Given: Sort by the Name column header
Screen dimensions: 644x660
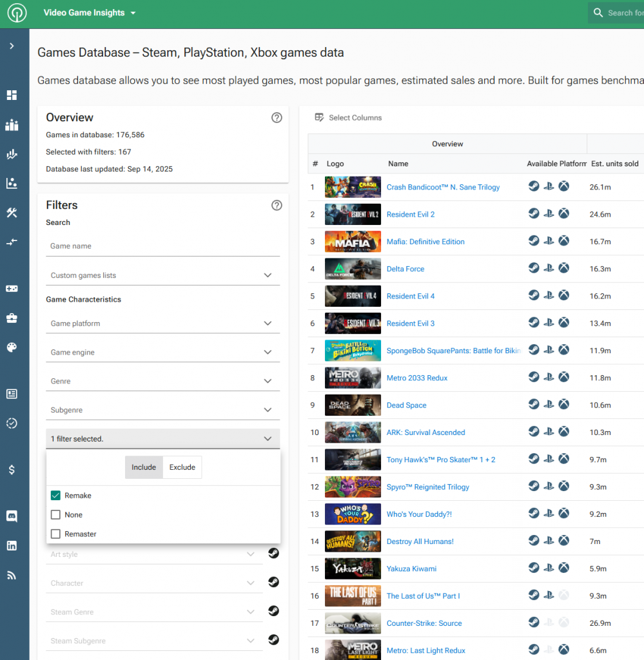Looking at the screenshot, I should (398, 164).
